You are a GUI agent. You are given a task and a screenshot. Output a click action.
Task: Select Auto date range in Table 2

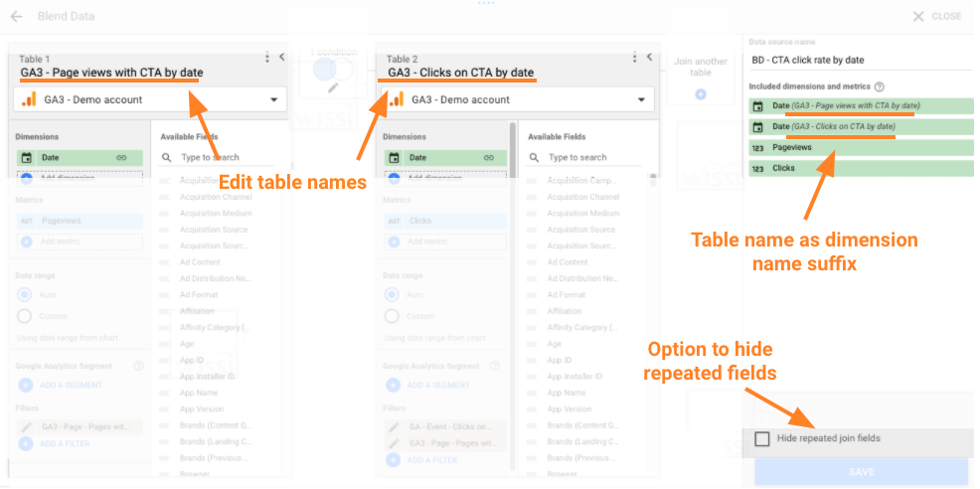click(x=392, y=294)
